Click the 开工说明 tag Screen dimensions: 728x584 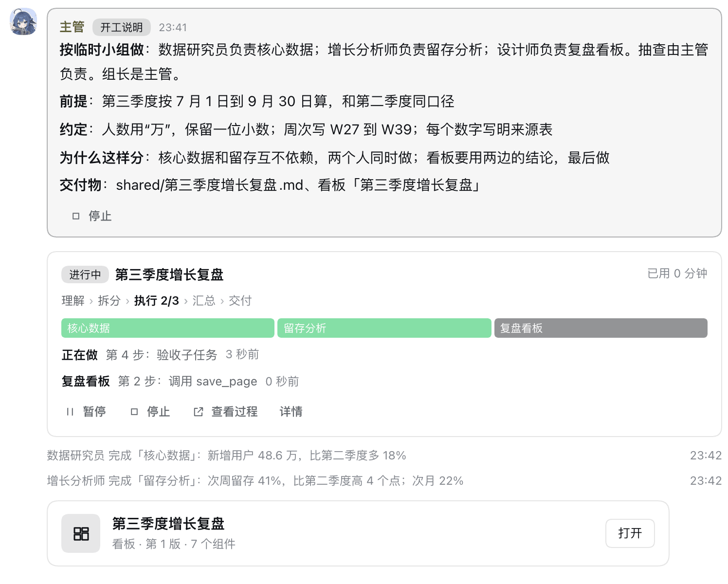click(122, 27)
